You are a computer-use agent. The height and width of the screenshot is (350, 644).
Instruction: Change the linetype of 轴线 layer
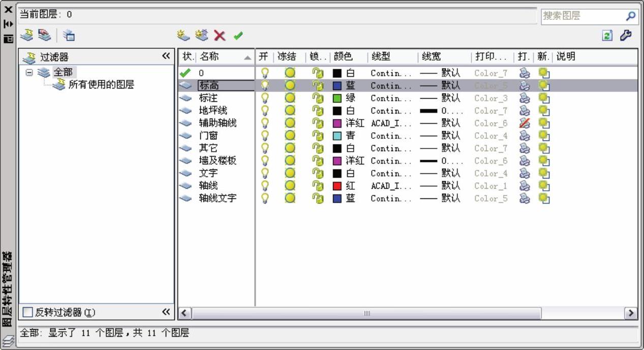pyautogui.click(x=391, y=186)
